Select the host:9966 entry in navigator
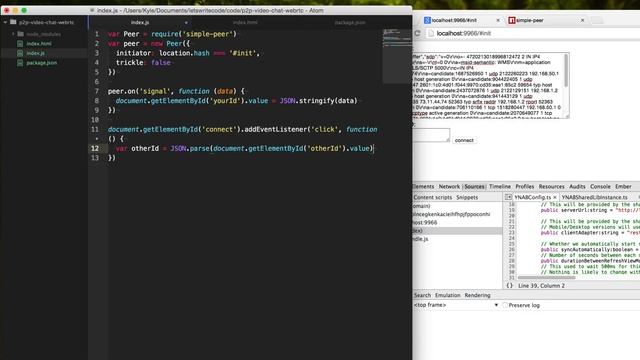The height and width of the screenshot is (360, 640). tap(424, 222)
